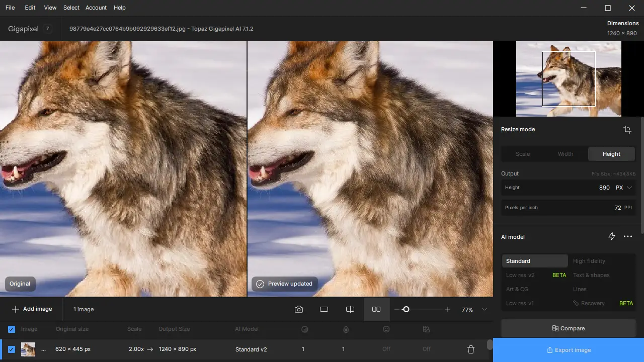
Task: Click the zoom slider handle
Action: point(406,309)
